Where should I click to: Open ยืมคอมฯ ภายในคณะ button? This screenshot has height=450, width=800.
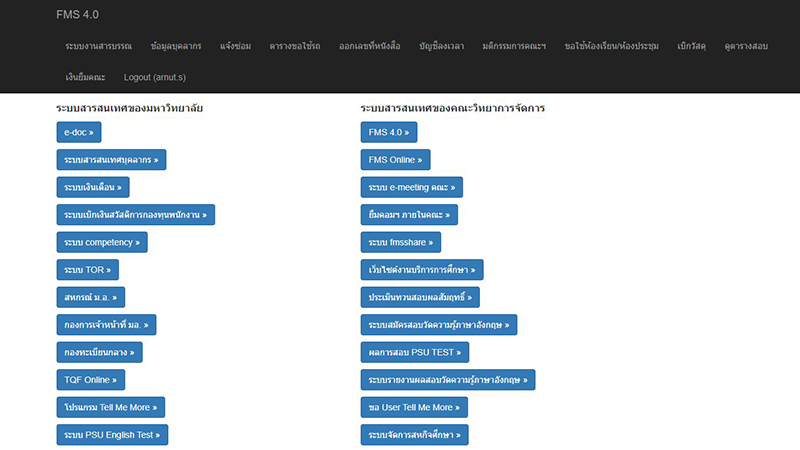[409, 215]
